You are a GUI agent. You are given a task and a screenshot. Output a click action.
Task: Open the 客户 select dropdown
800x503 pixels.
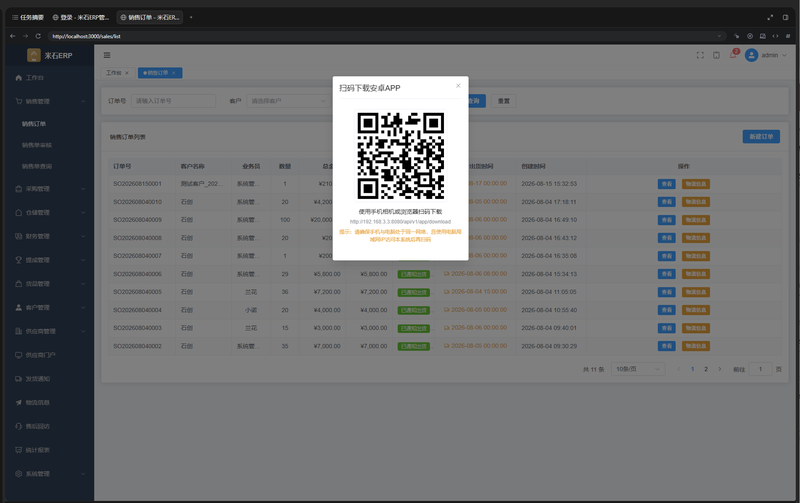pos(288,101)
